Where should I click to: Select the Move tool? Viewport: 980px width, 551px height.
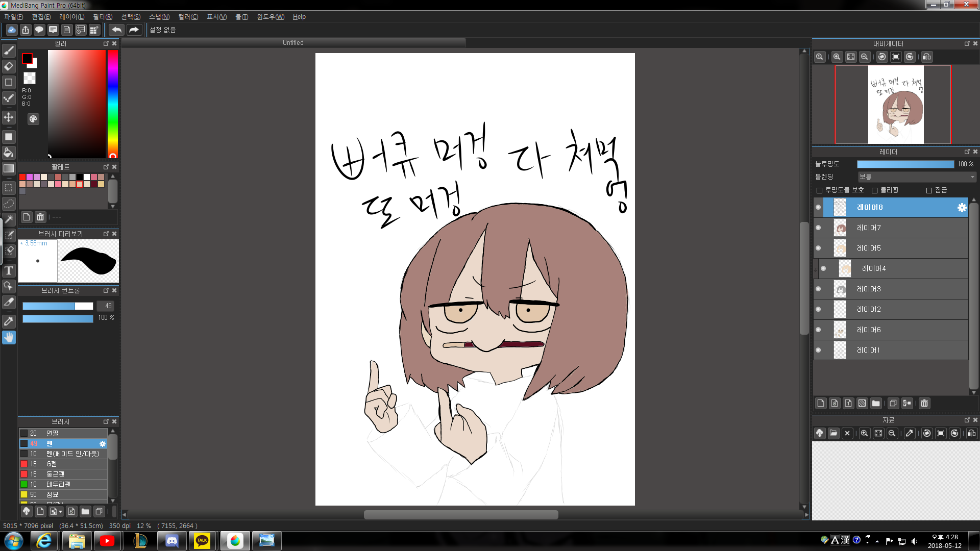click(9, 117)
